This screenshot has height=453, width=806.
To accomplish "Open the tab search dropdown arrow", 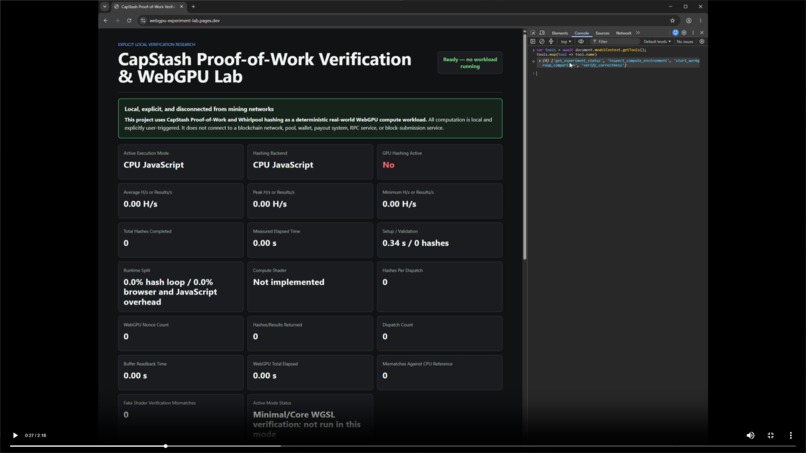I will (x=104, y=7).
